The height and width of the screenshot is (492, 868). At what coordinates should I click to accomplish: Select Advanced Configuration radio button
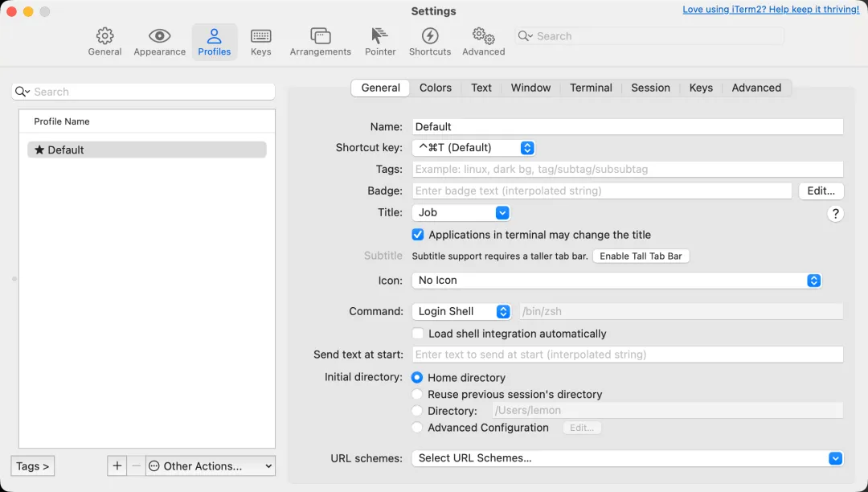coord(417,427)
